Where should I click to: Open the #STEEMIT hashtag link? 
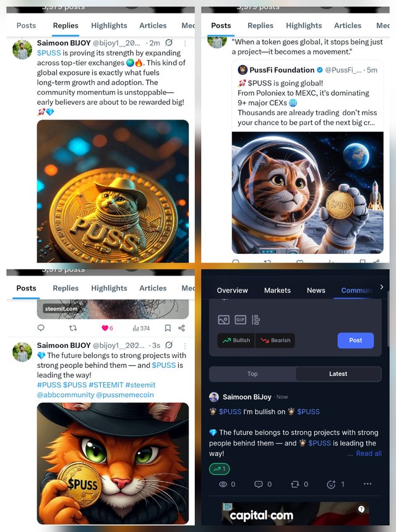[x=106, y=385]
